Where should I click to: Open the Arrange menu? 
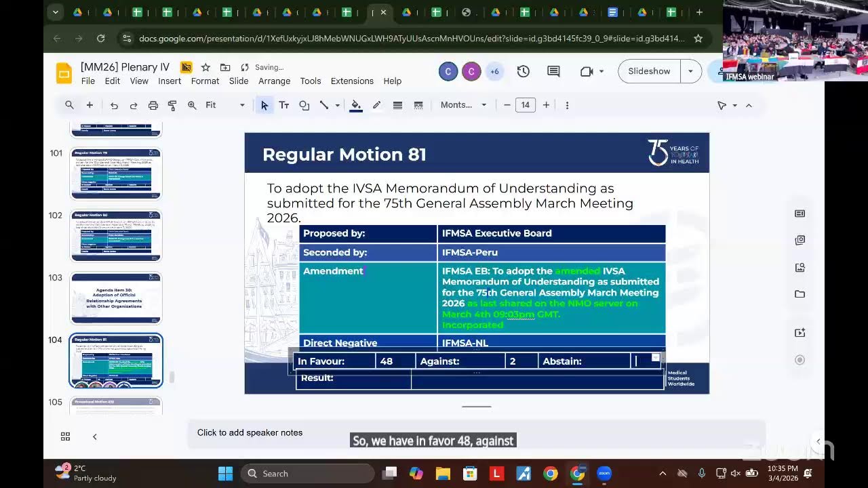274,81
